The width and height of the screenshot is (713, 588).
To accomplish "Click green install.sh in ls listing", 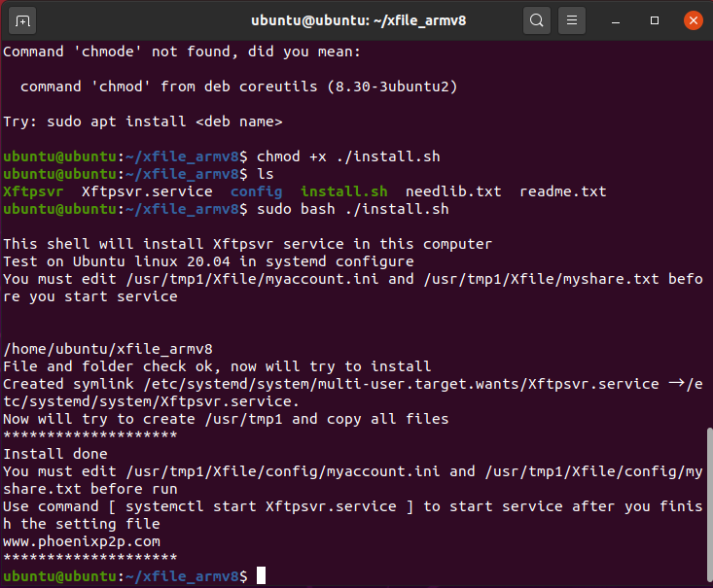I will [343, 191].
